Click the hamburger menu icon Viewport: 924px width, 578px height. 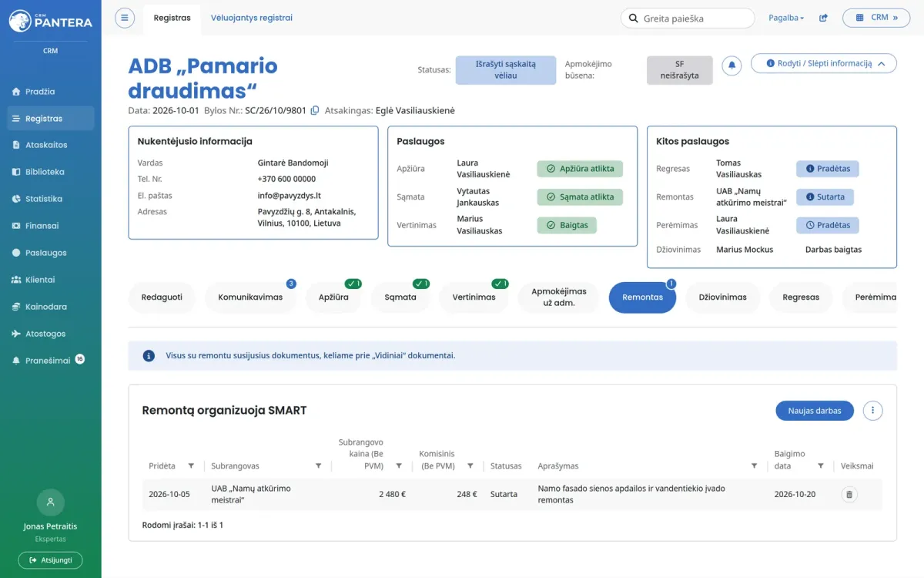pyautogui.click(x=125, y=18)
